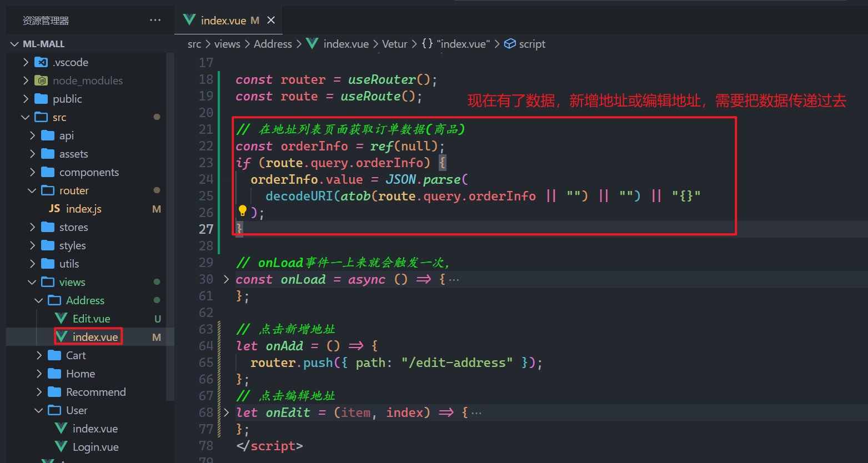Click the index.vue breadcrumb with Vue icon
Image resolution: width=868 pixels, height=463 pixels.
(338, 44)
